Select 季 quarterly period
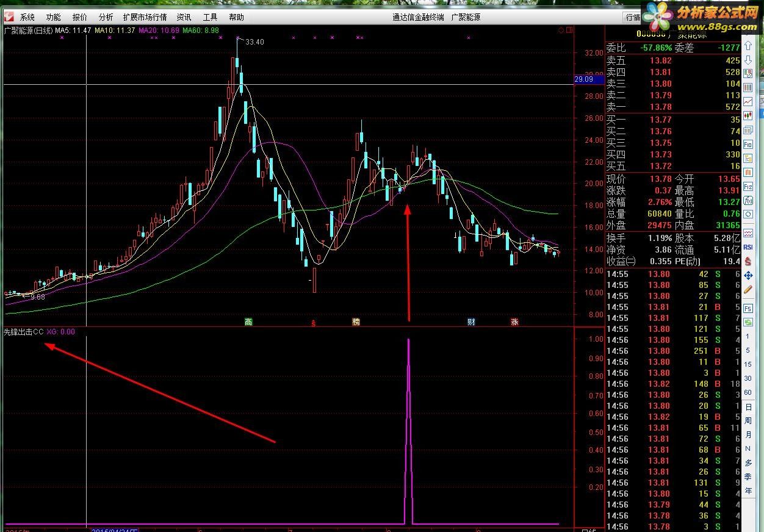The image size is (764, 532). (748, 477)
